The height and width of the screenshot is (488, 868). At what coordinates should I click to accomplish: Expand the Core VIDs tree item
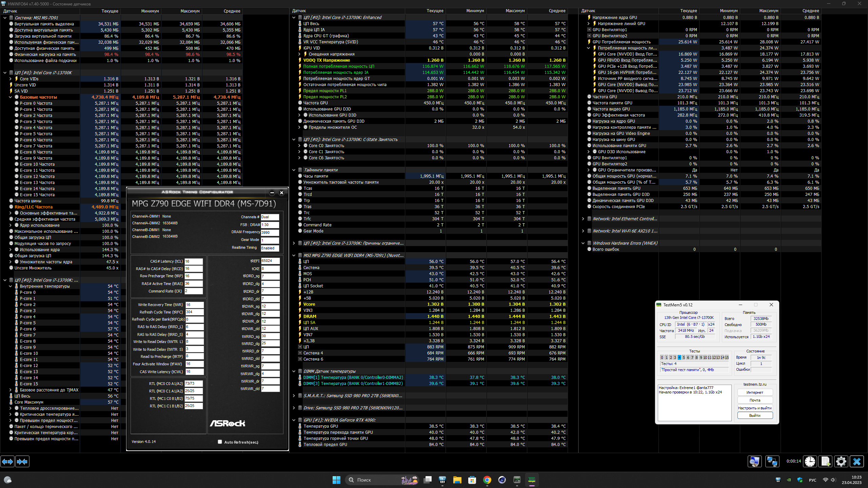[11, 79]
